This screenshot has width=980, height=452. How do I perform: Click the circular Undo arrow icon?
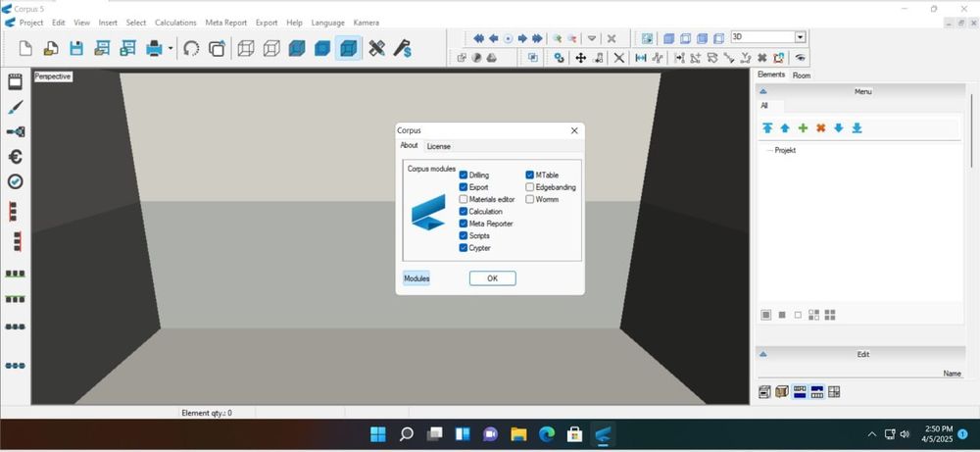pos(191,48)
